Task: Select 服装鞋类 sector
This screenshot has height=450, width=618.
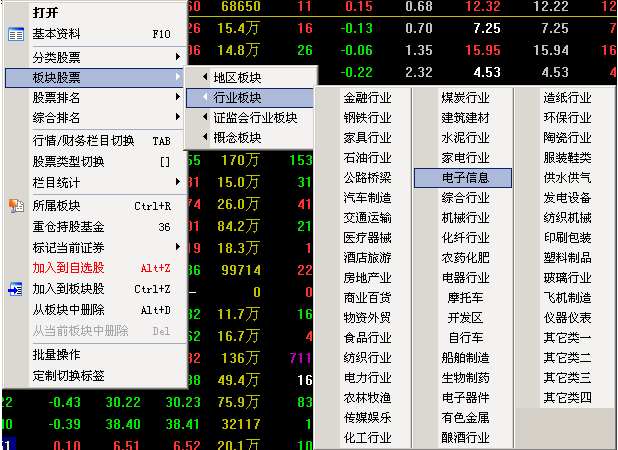Action: coord(568,158)
